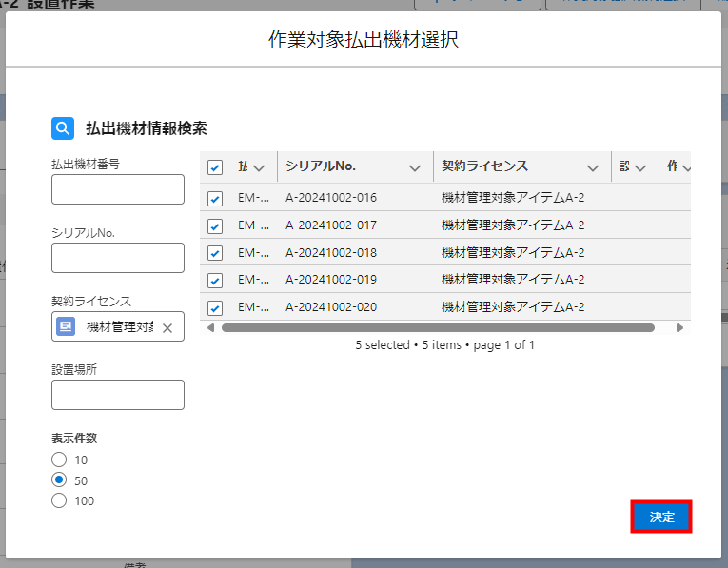Click the horizontal table scrollbar

(x=438, y=327)
